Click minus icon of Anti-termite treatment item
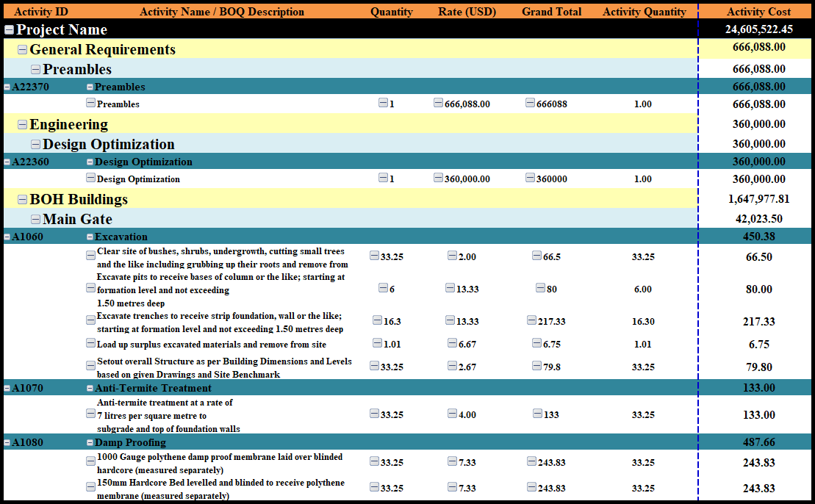This screenshot has height=504, width=815. 90,414
